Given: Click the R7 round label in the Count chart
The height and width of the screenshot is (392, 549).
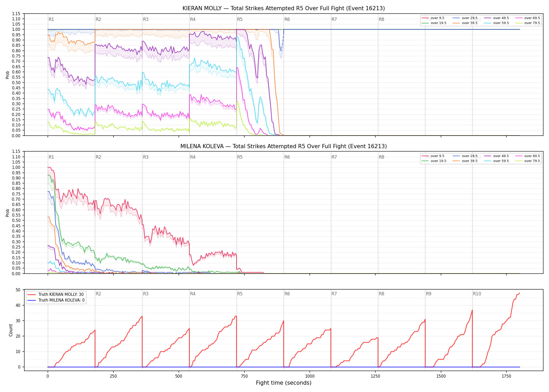Looking at the screenshot, I should pyautogui.click(x=334, y=294).
